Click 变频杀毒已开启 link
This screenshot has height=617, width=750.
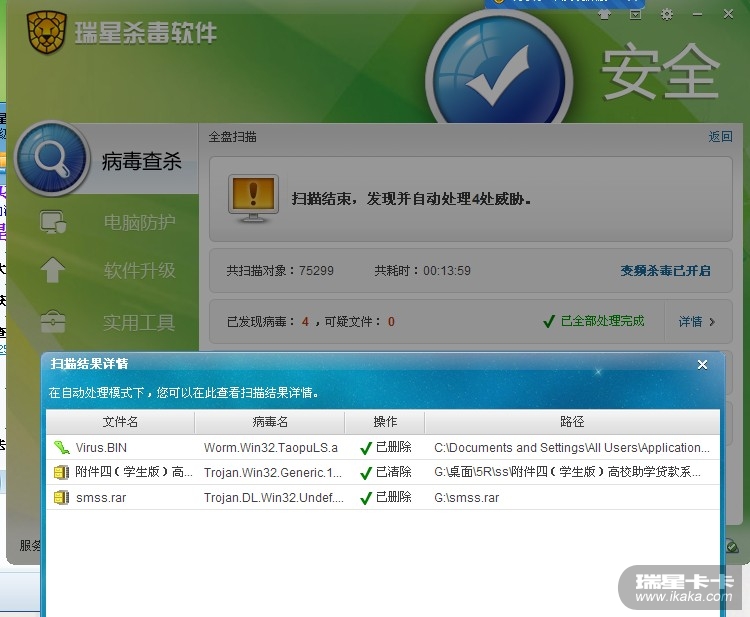point(665,271)
